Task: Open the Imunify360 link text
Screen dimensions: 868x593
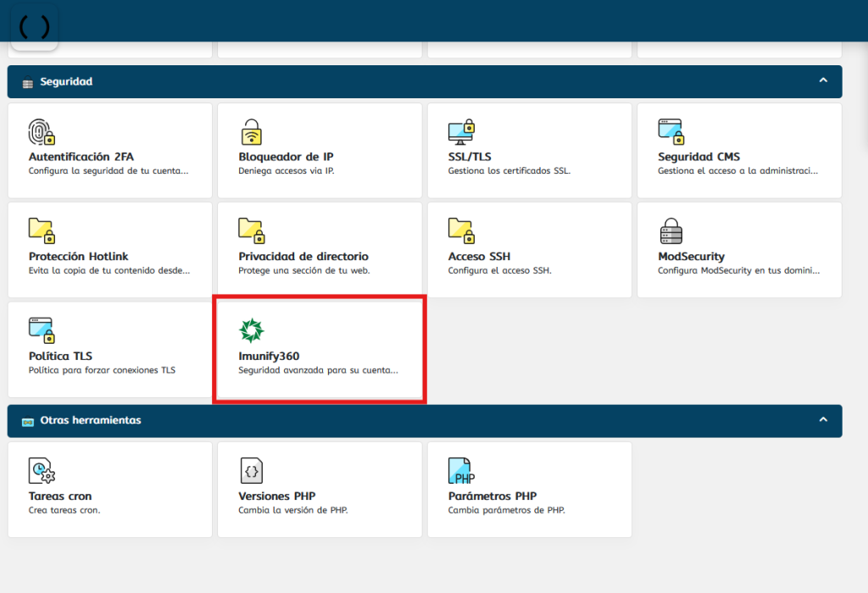Action: pos(269,357)
